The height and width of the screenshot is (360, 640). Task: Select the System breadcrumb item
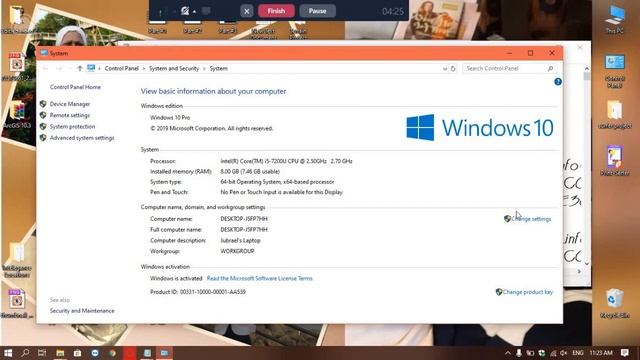219,69
